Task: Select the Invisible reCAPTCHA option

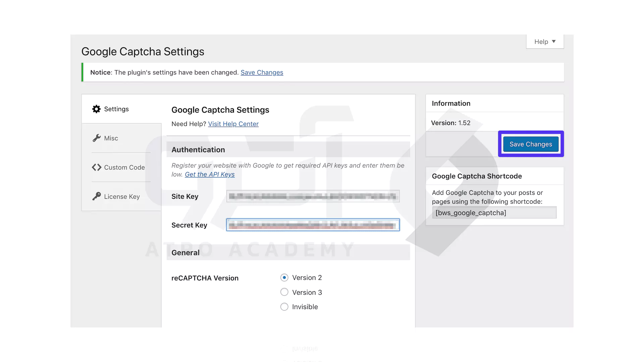Action: 284,307
